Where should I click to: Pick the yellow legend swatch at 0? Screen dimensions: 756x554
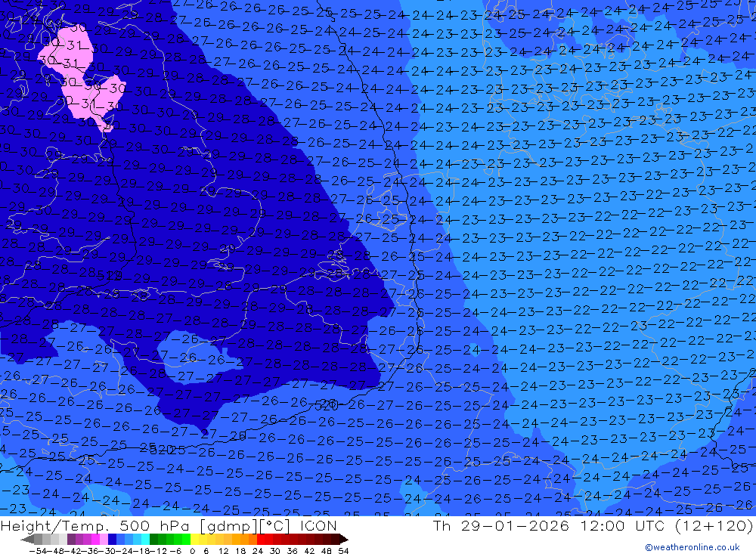pyautogui.click(x=195, y=540)
